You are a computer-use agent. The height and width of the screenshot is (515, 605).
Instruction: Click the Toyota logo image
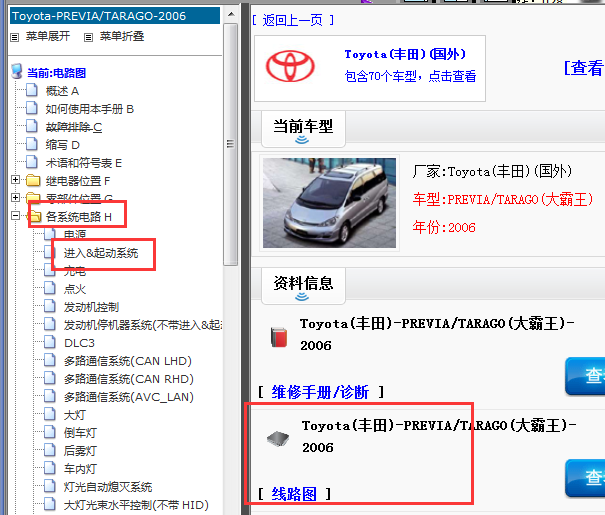290,67
